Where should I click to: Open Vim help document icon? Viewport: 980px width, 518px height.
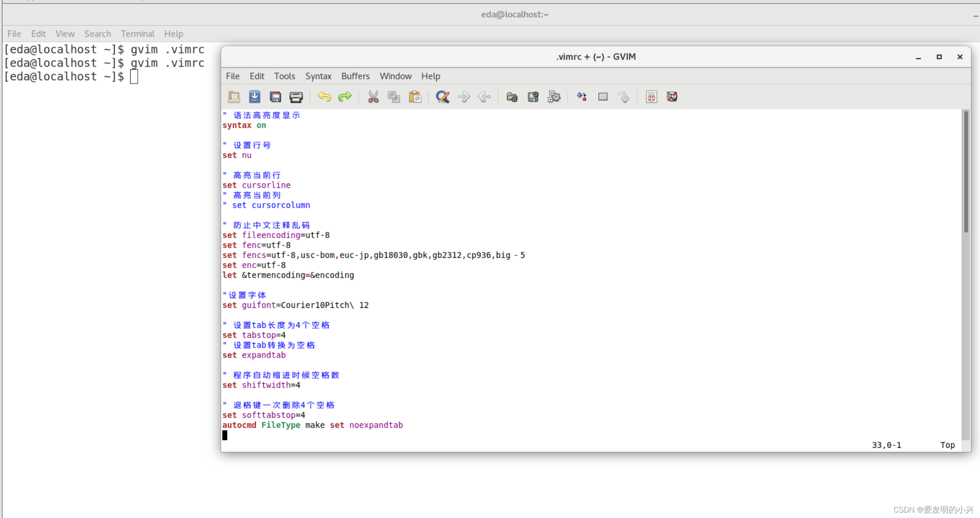point(652,97)
